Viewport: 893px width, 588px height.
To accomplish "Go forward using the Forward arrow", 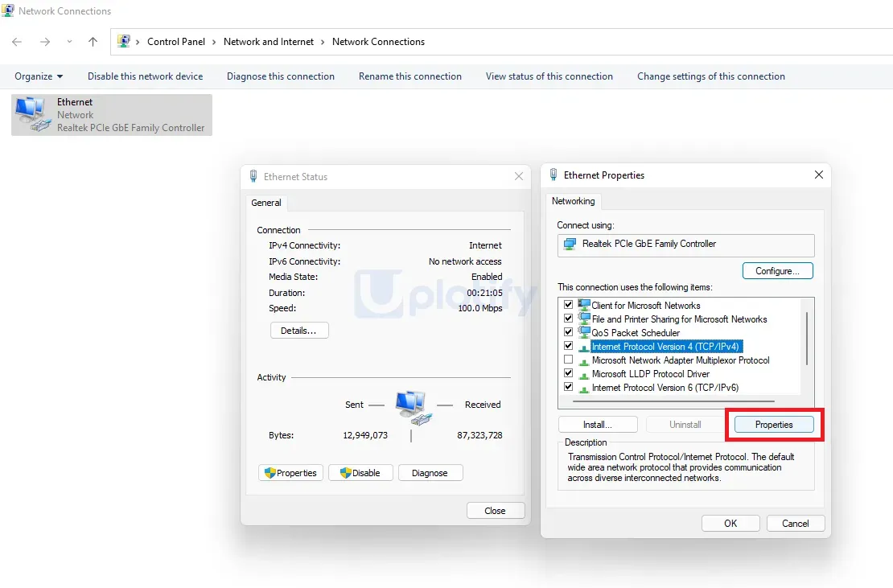I will tap(45, 42).
